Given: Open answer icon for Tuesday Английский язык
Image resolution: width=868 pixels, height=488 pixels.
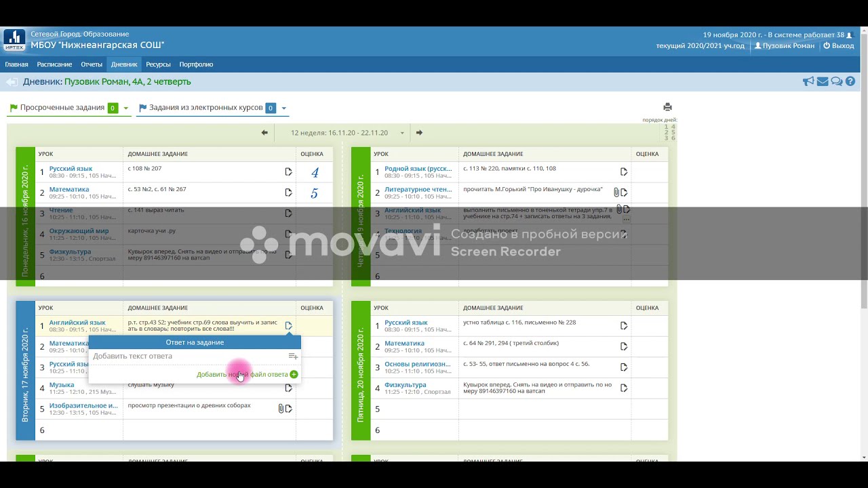Looking at the screenshot, I should tap(288, 326).
